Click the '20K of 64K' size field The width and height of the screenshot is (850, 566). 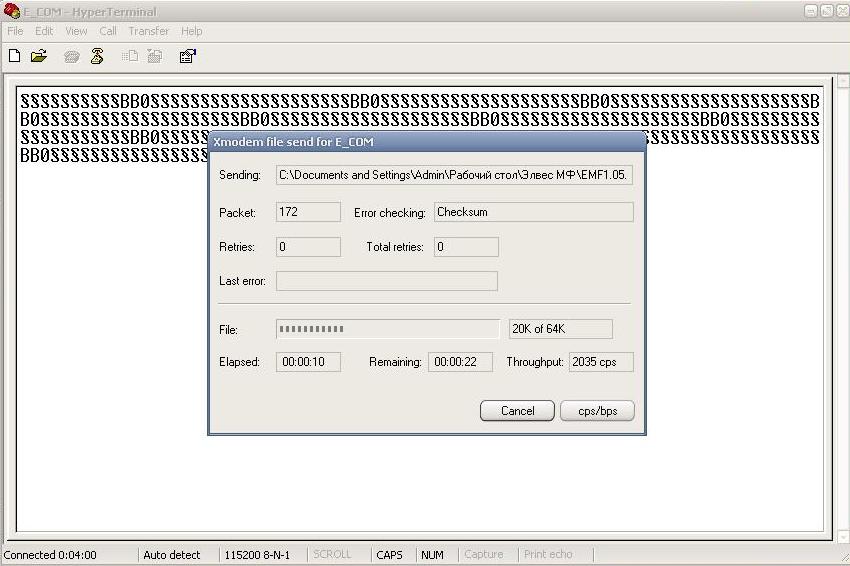click(x=561, y=329)
